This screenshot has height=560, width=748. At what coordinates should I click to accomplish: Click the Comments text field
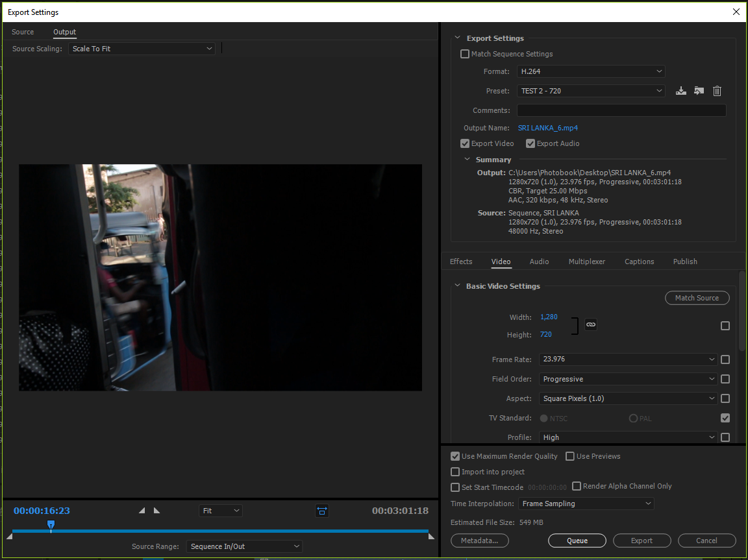[x=621, y=110]
